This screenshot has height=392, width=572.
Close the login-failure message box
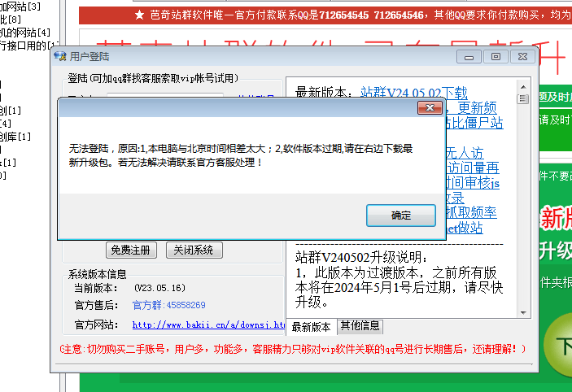430,107
